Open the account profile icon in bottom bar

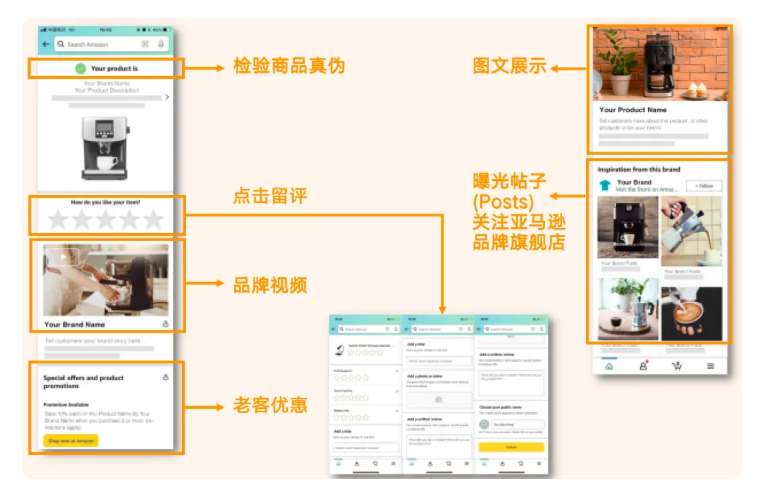(642, 366)
